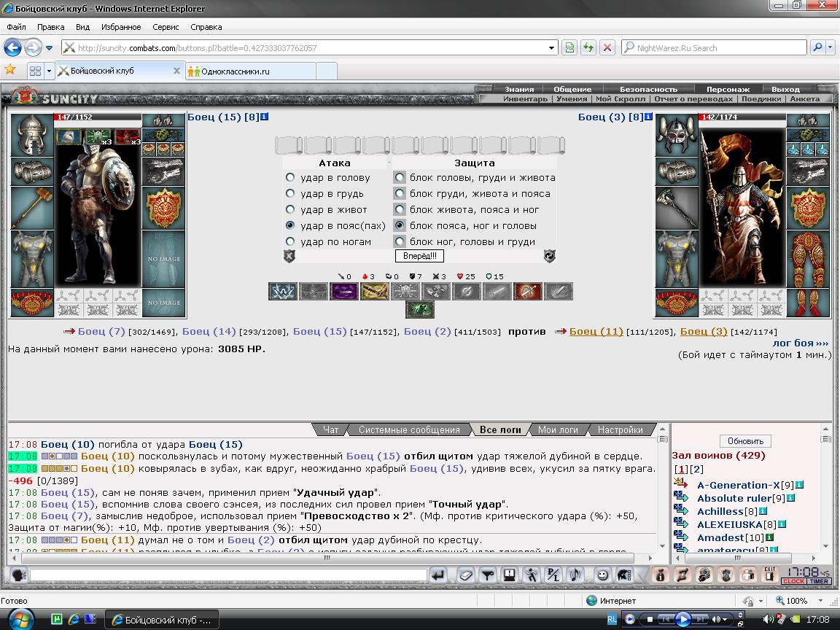The height and width of the screenshot is (630, 840).
Task: Select attack option удар в голову
Action: point(290,177)
